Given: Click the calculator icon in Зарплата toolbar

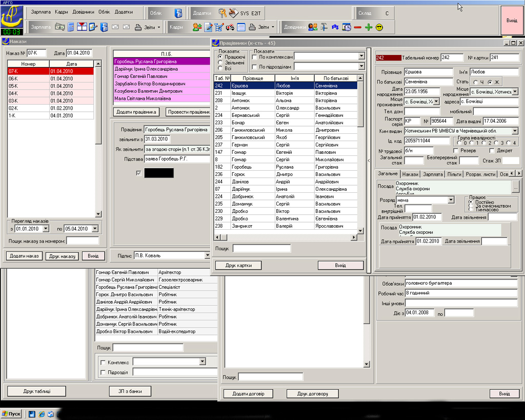Looking at the screenshot, I should click(71, 27).
